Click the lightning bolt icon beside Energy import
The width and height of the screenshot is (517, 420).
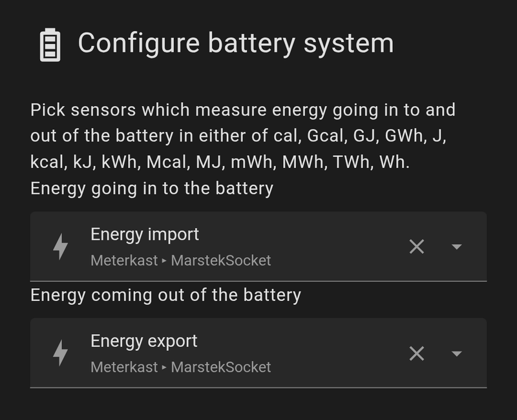(x=60, y=246)
